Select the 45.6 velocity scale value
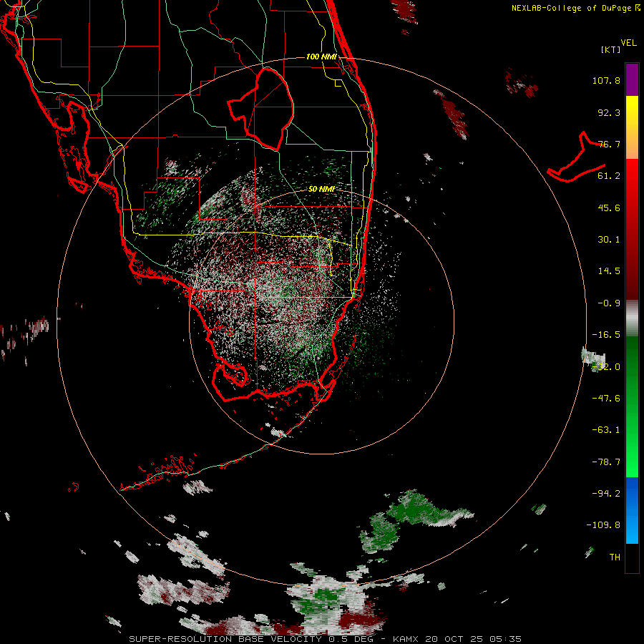Viewport: 644px width, 644px height. pyautogui.click(x=609, y=208)
